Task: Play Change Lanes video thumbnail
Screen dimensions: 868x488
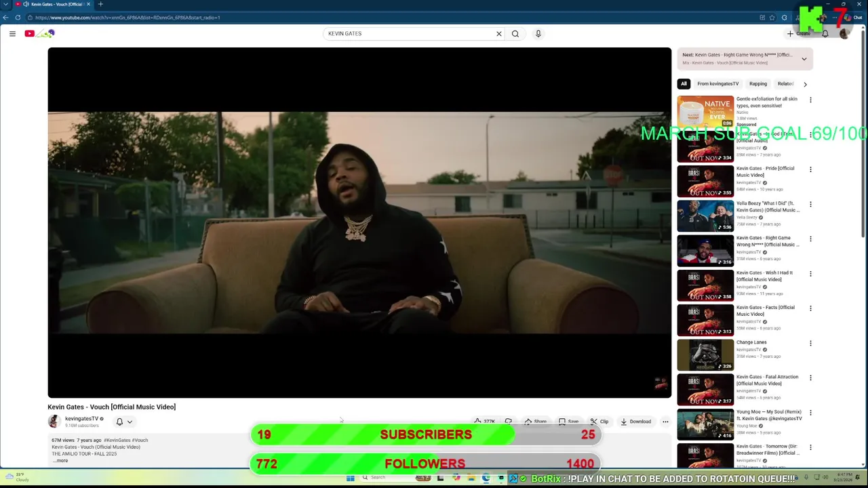Action: [x=705, y=354]
